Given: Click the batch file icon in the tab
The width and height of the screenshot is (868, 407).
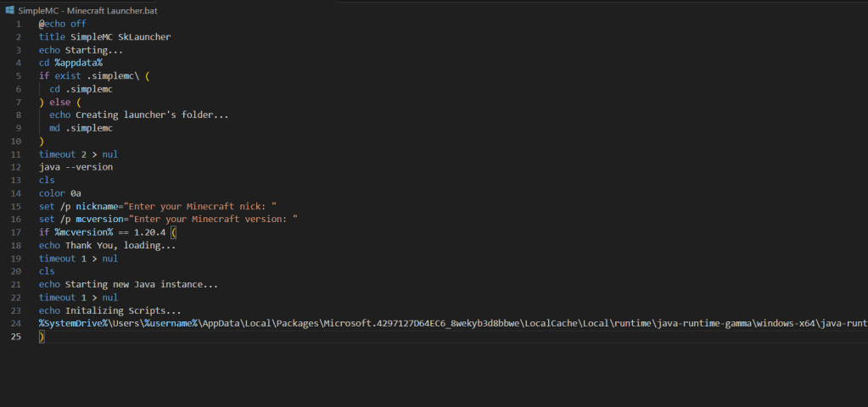Looking at the screenshot, I should tap(10, 10).
